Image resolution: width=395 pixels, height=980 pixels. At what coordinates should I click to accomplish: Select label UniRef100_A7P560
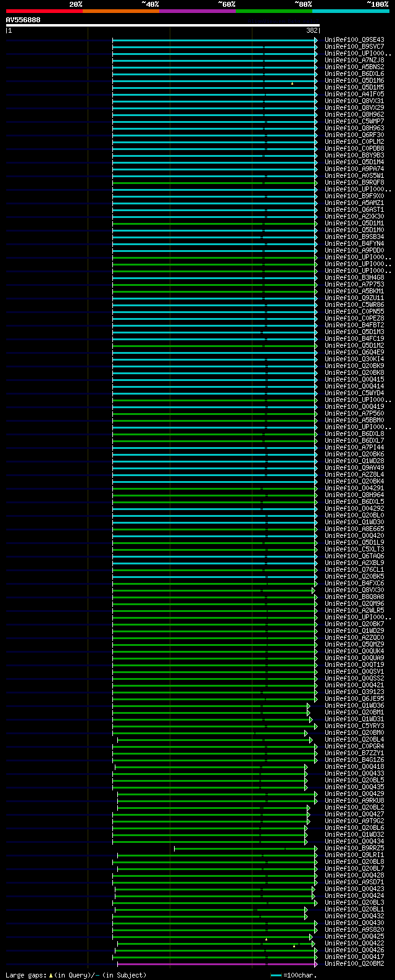tap(354, 413)
